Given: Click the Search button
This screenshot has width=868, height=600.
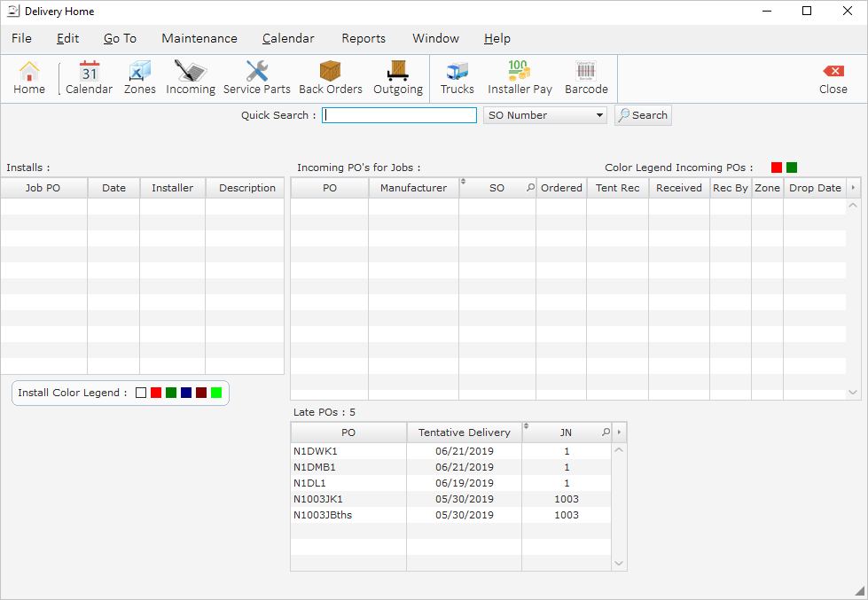Looking at the screenshot, I should (643, 115).
